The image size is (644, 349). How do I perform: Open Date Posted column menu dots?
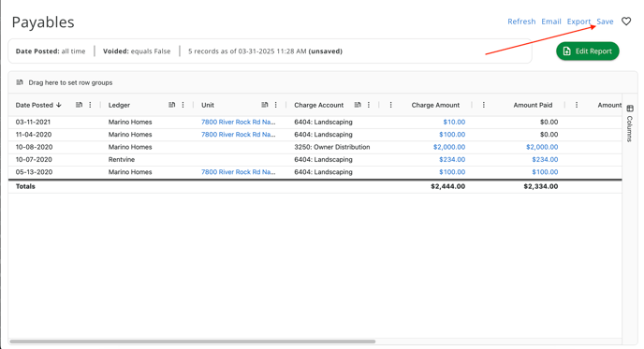(x=90, y=105)
